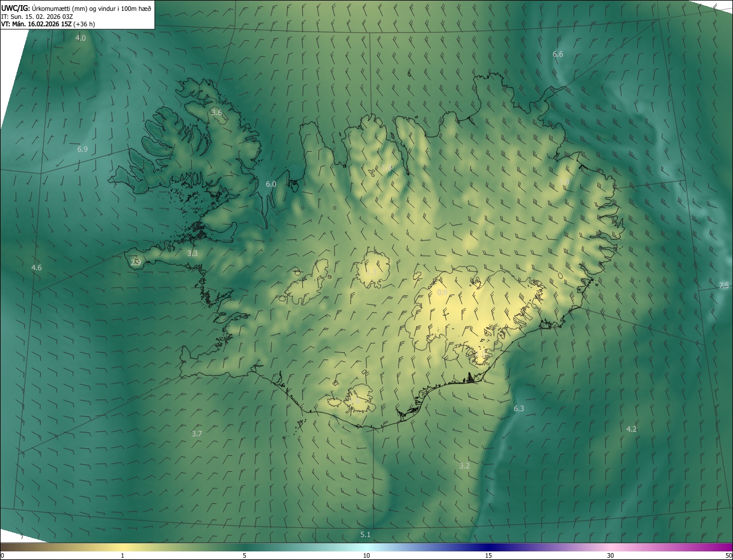Click the map value 7.5
This screenshot has height=560, width=733.
pyautogui.click(x=724, y=285)
